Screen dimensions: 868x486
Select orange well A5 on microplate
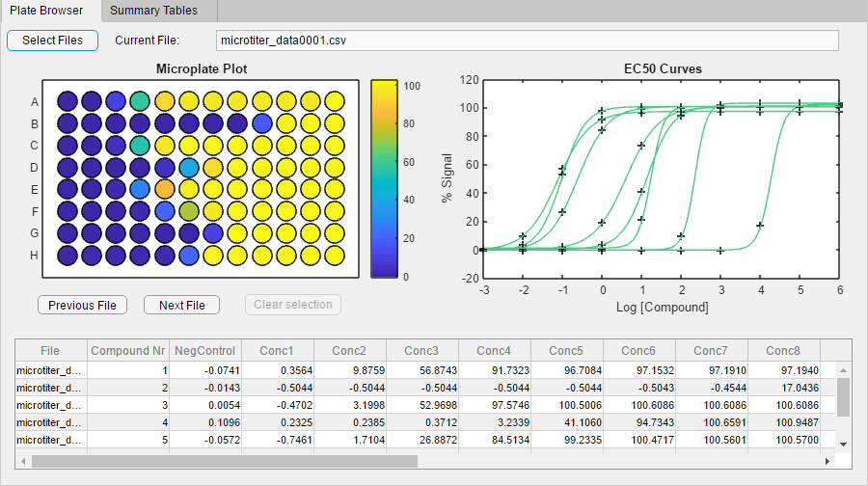tap(165, 101)
